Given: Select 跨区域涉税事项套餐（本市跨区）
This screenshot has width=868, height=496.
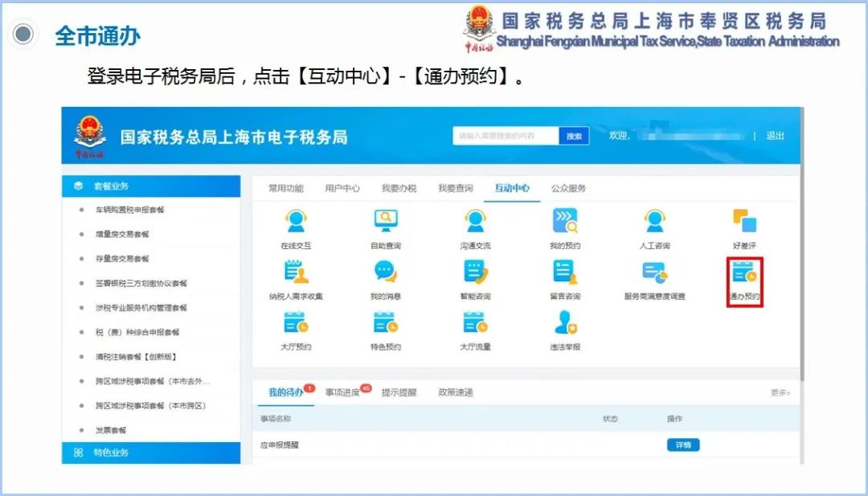Looking at the screenshot, I should 150,406.
